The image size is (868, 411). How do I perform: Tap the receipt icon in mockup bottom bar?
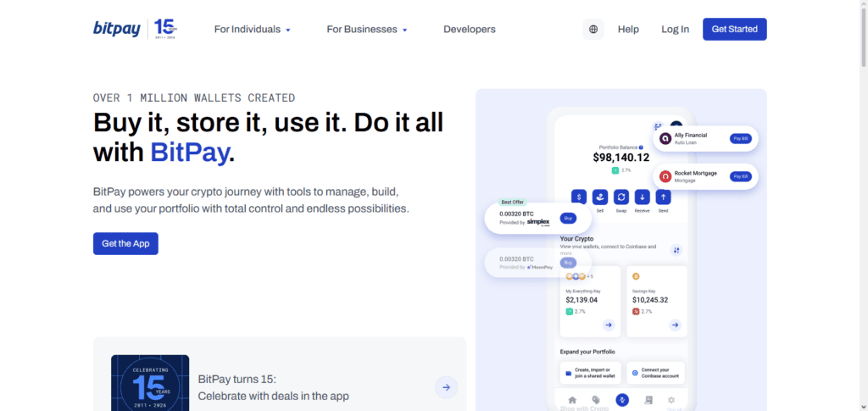(648, 400)
